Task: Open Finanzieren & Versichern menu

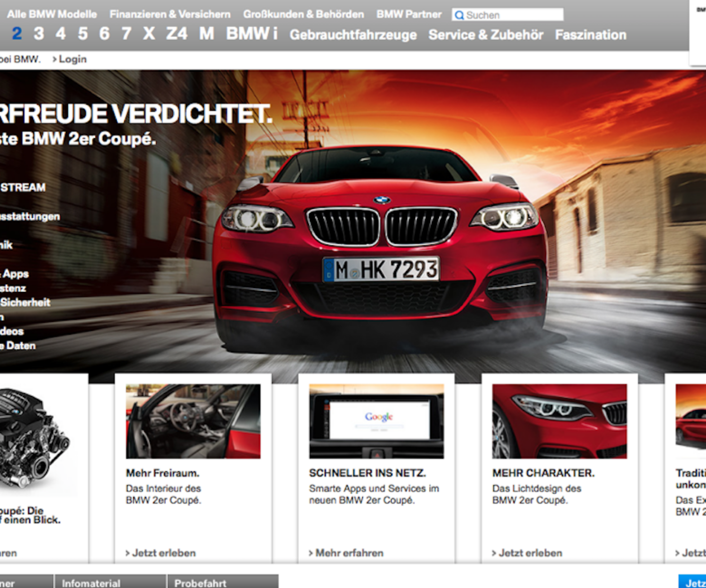Action: point(170,14)
